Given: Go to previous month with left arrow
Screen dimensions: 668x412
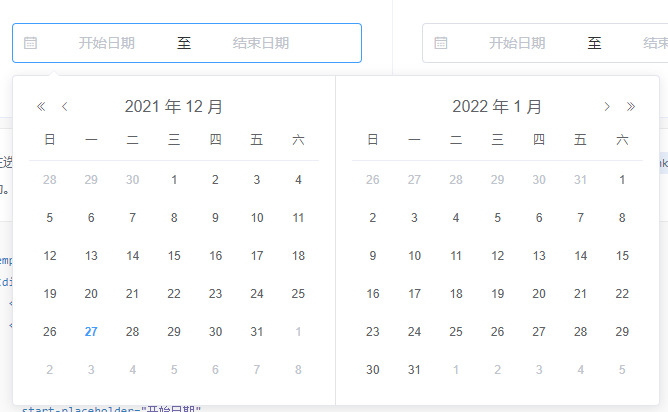Looking at the screenshot, I should click(65, 107).
